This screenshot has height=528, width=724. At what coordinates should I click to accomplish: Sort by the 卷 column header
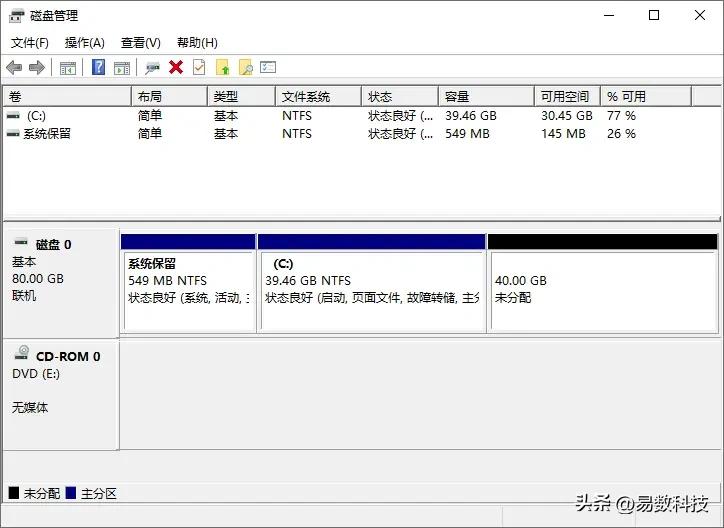click(x=67, y=96)
